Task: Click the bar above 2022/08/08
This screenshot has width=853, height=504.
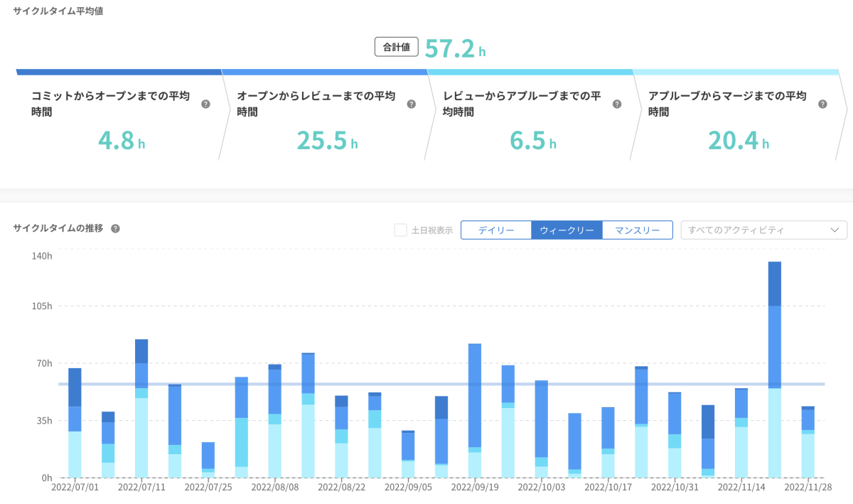Action: 274,421
